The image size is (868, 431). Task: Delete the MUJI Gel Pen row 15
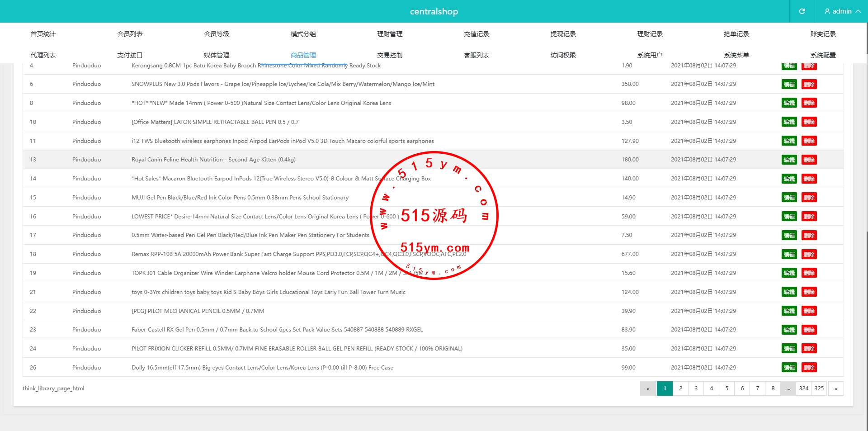pos(809,198)
